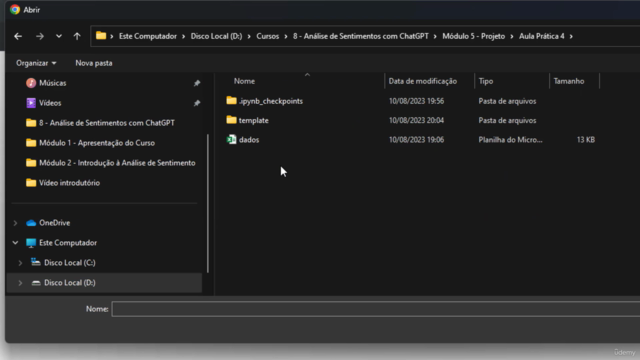Viewport: 640px width, 360px height.
Task: Click the Disco Local (D:) drive icon
Action: (x=36, y=283)
